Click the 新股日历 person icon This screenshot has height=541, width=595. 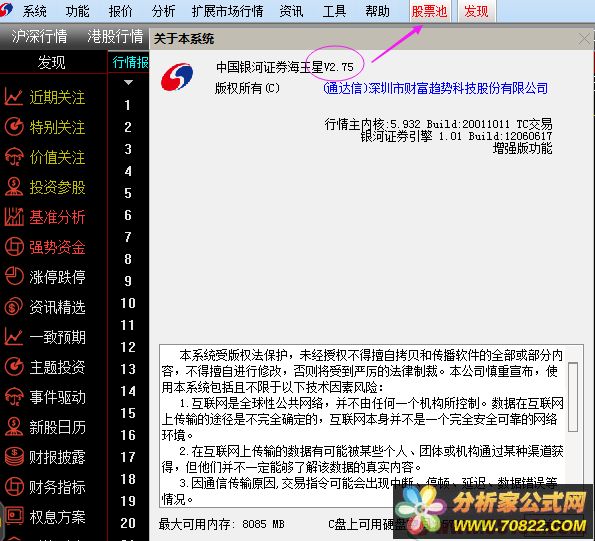[14, 427]
